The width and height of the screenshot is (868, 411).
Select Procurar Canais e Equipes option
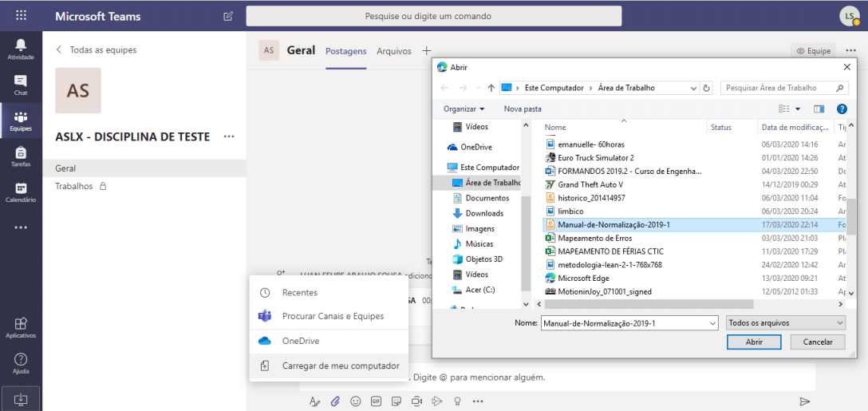click(329, 316)
